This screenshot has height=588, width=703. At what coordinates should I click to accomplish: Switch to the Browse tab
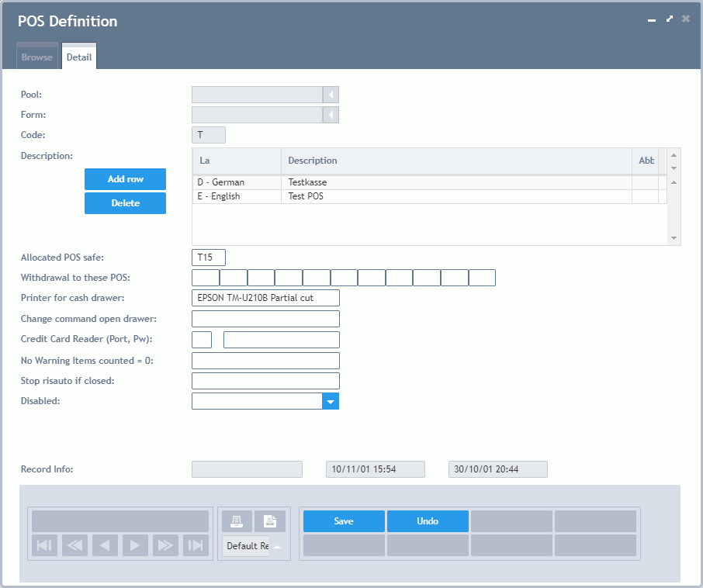[x=36, y=57]
